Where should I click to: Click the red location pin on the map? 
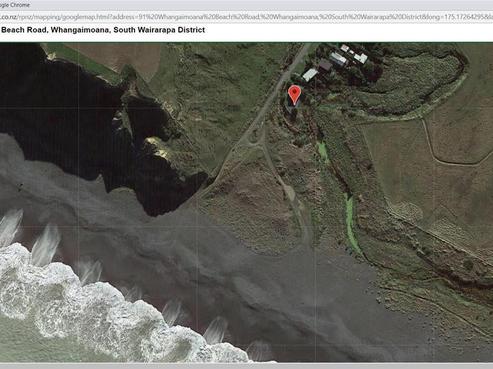294,94
